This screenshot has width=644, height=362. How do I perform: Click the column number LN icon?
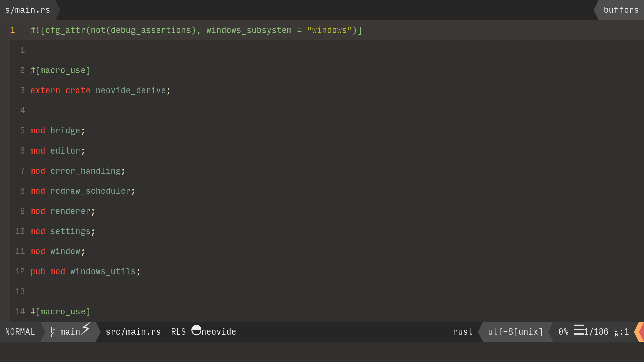[616, 332]
